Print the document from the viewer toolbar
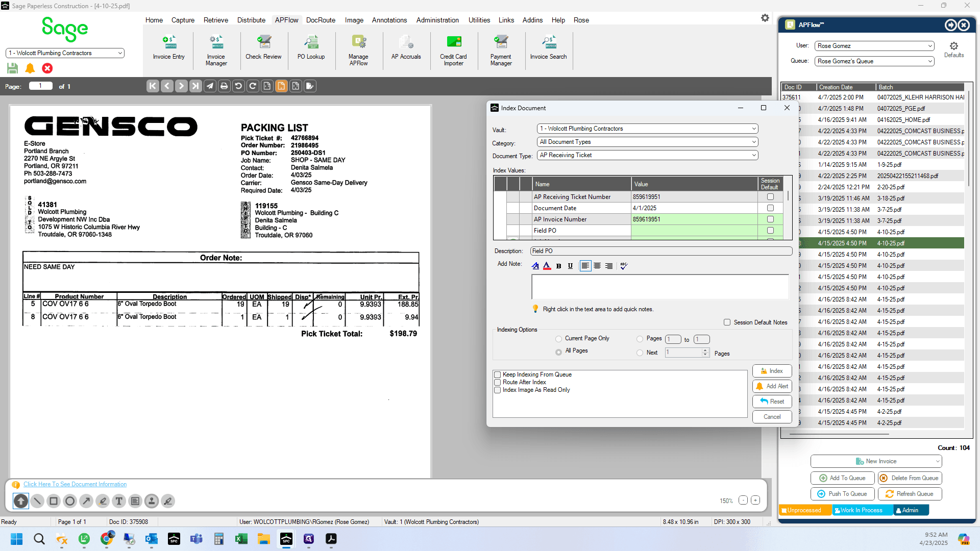Screen dimensions: 980x551 [x=224, y=86]
